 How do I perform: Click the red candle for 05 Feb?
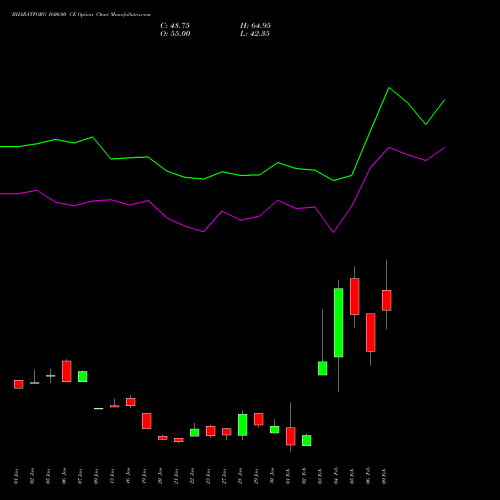355,296
